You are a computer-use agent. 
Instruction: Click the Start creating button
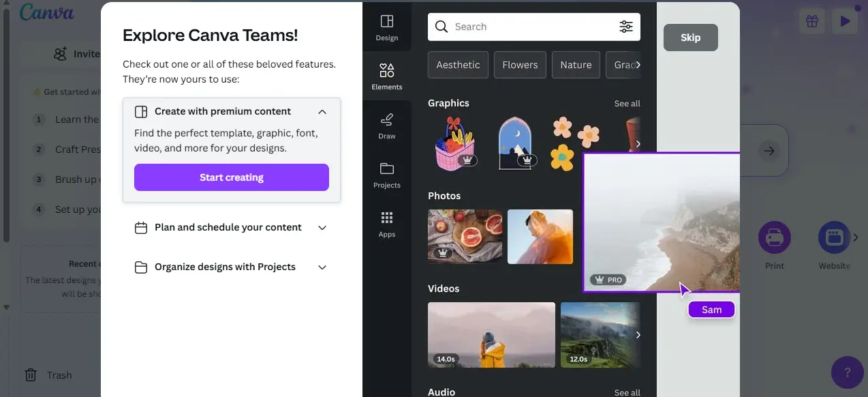click(x=232, y=177)
